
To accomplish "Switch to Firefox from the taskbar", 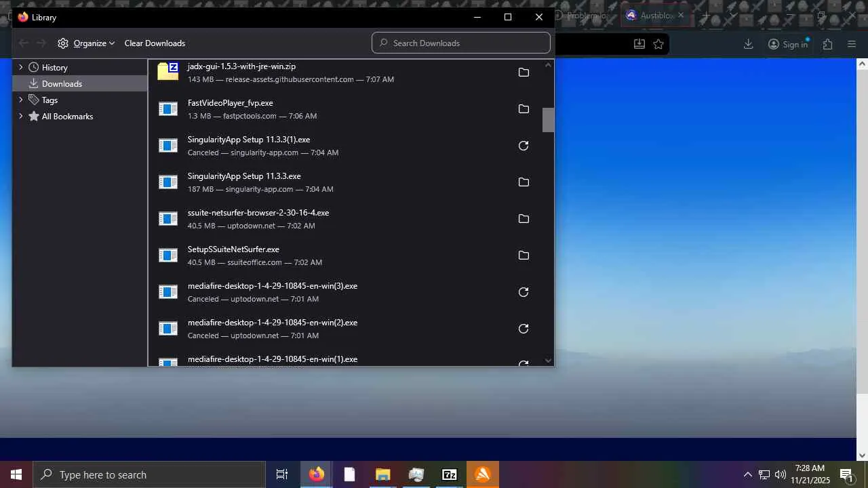I will pyautogui.click(x=316, y=474).
